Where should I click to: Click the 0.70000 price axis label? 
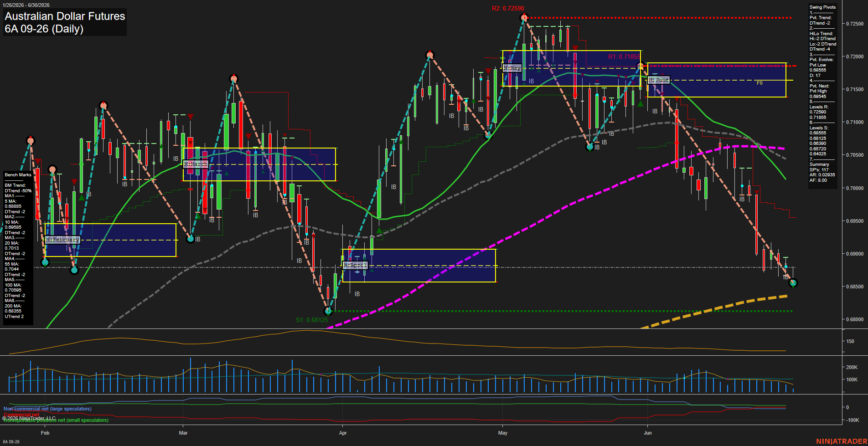pyautogui.click(x=854, y=188)
